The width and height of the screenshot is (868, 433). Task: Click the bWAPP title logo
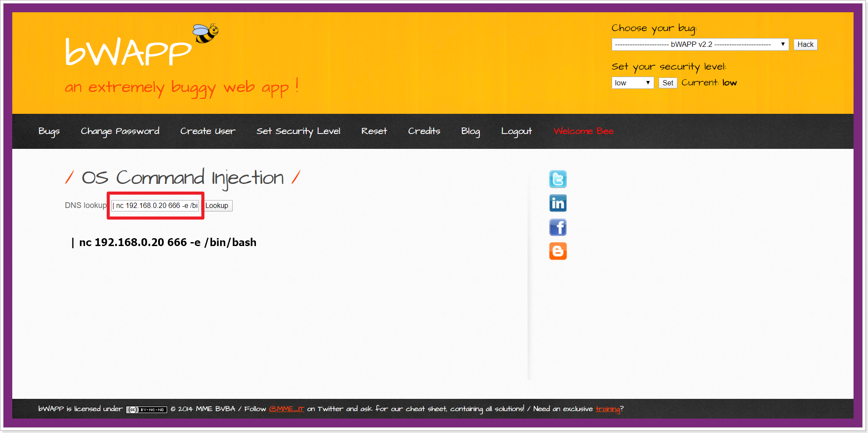[x=128, y=52]
